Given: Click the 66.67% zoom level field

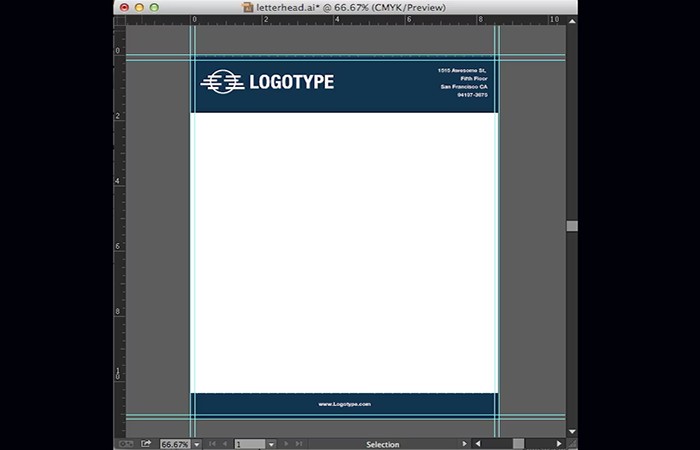Looking at the screenshot, I should point(175,444).
